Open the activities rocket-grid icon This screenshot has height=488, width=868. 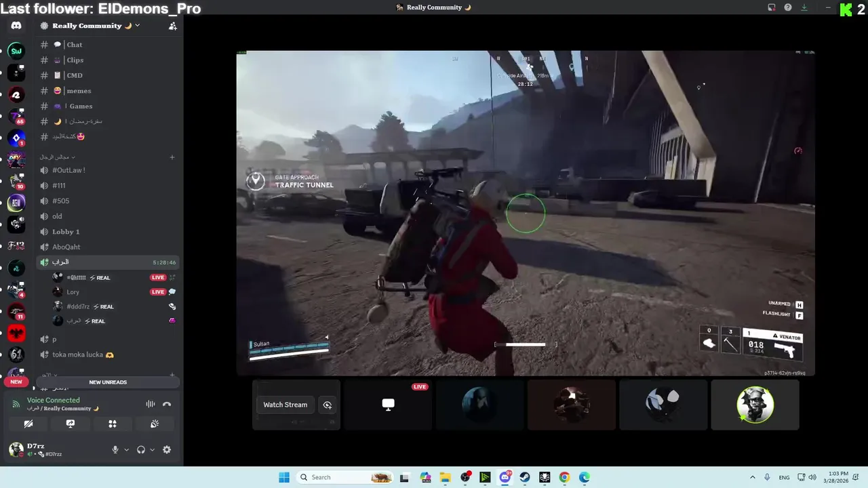pyautogui.click(x=113, y=424)
